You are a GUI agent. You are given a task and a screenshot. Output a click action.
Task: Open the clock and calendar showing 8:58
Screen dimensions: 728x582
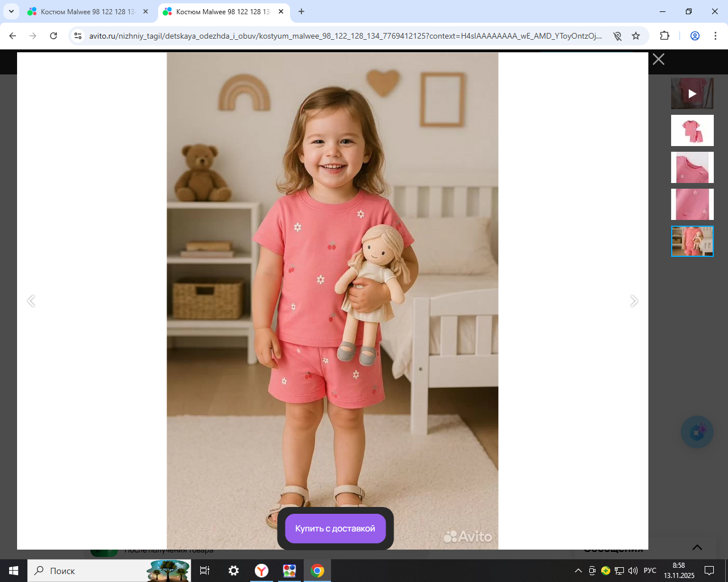coord(679,571)
